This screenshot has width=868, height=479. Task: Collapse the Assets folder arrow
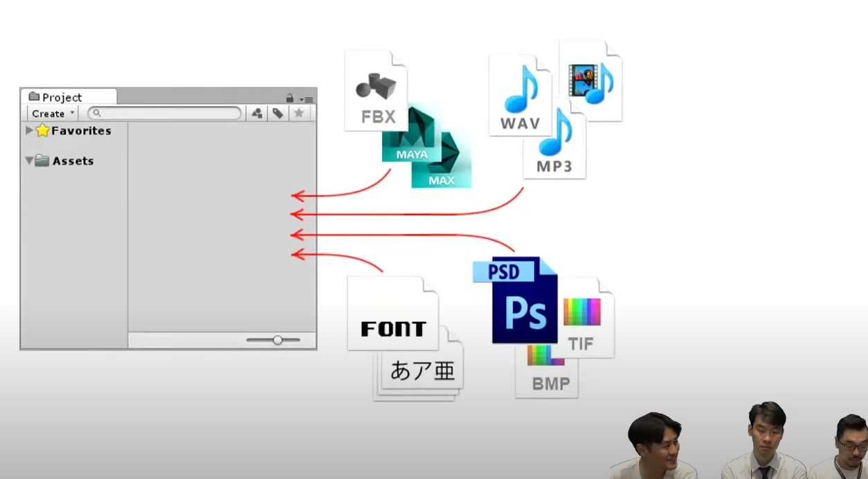[29, 161]
